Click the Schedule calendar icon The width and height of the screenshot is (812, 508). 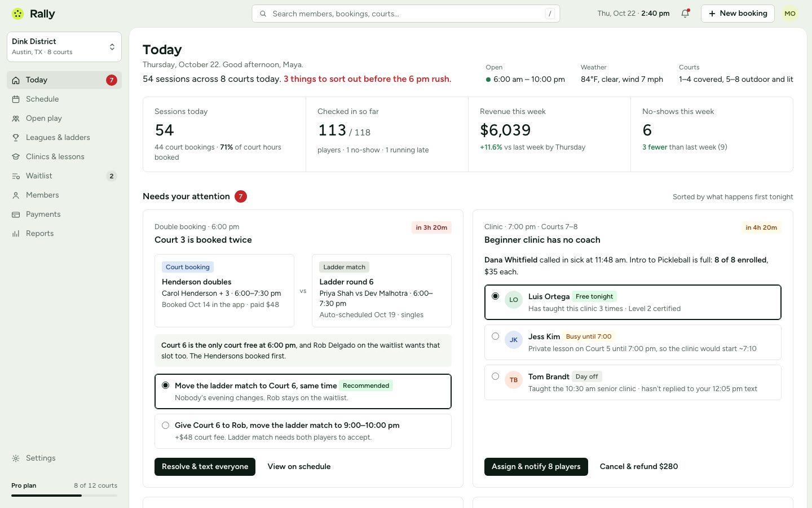[x=16, y=99]
